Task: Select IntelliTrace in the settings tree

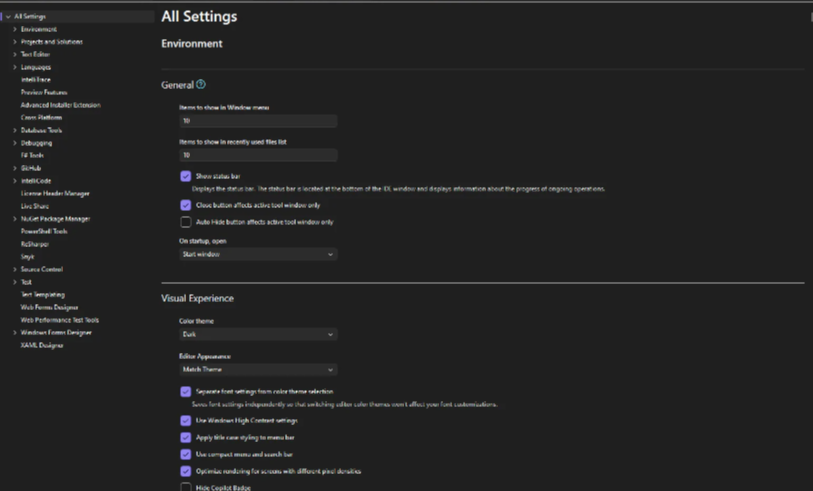Action: 36,80
